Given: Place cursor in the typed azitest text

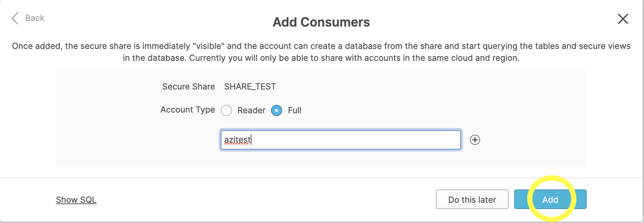Looking at the screenshot, I should pos(237,140).
